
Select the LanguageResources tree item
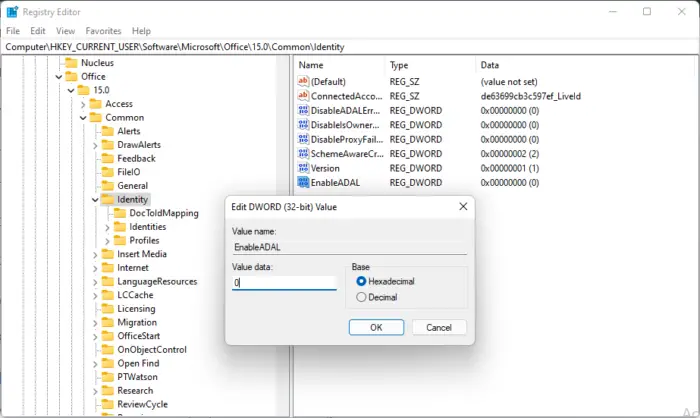click(x=157, y=281)
